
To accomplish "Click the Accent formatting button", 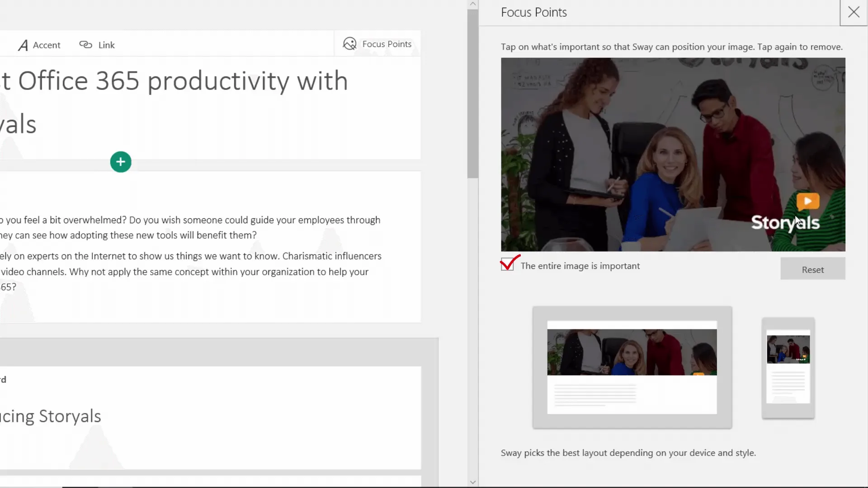I will pos(39,45).
